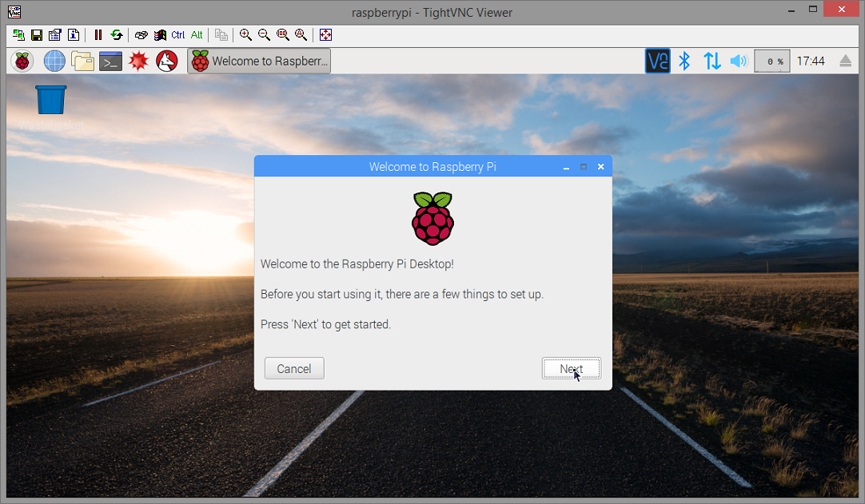Click Welcome to Raspberry taskbar button
The width and height of the screenshot is (865, 504).
pyautogui.click(x=259, y=62)
